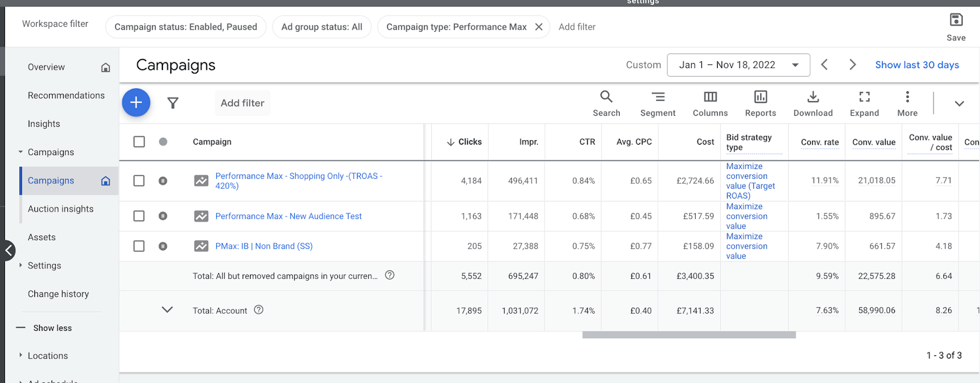
Task: Download the campaigns table
Action: click(813, 104)
